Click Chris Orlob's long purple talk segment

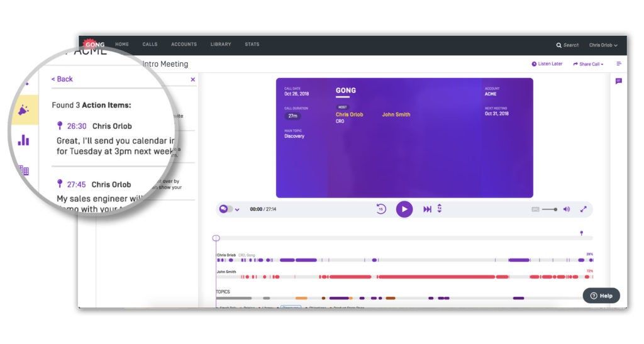pos(306,260)
